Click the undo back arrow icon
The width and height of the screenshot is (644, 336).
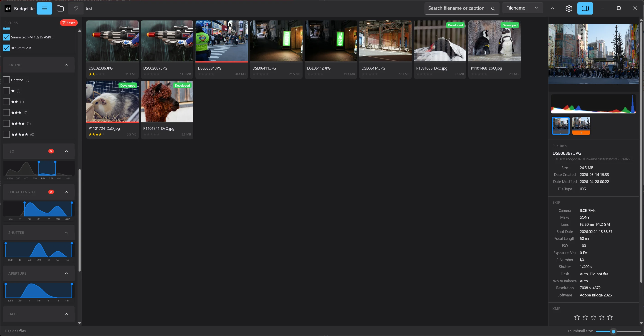click(x=76, y=8)
